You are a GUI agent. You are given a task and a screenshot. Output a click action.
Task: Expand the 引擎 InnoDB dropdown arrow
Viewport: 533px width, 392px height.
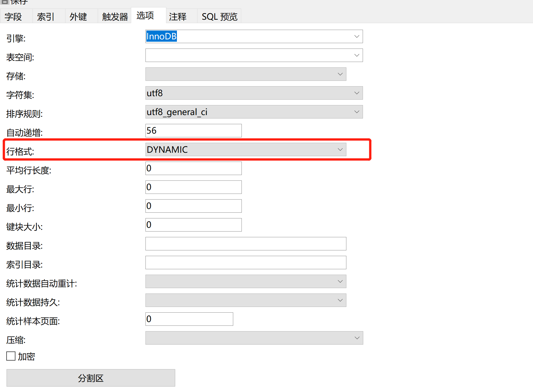point(356,37)
